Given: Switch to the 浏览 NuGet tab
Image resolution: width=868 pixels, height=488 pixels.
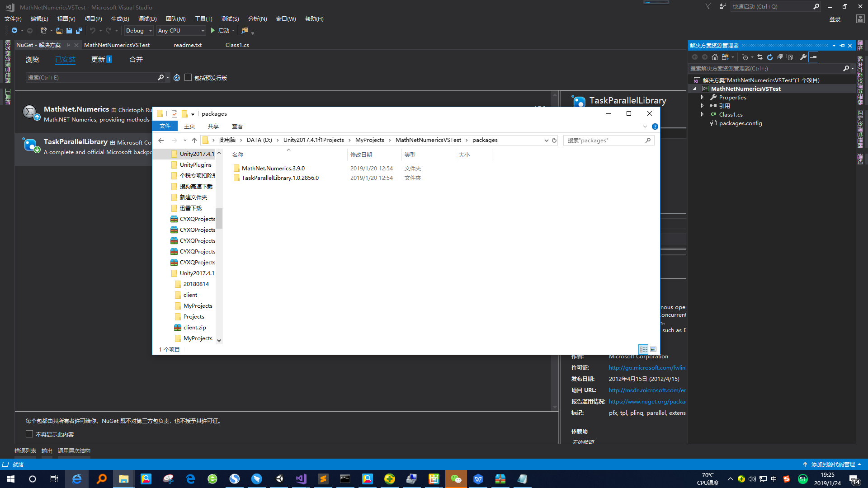Looking at the screenshot, I should pos(32,59).
